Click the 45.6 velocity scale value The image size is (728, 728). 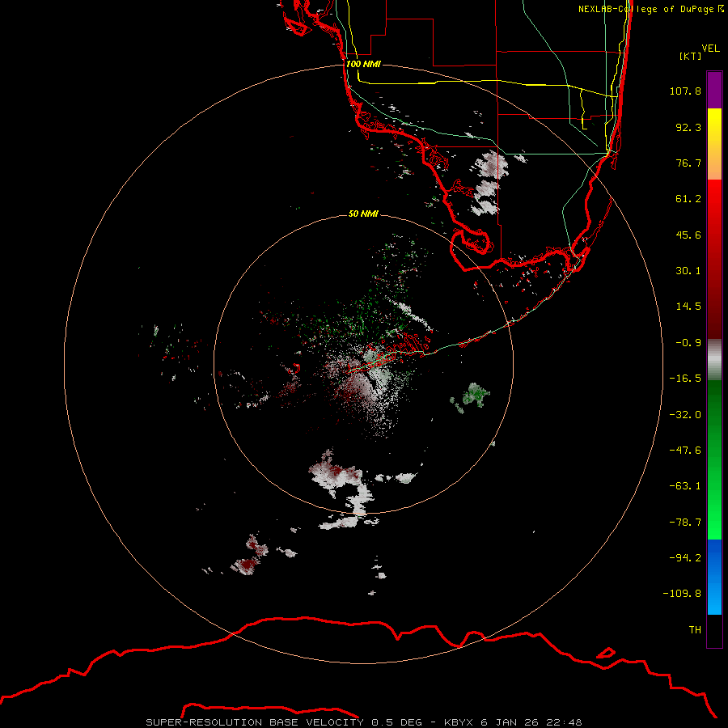point(688,235)
